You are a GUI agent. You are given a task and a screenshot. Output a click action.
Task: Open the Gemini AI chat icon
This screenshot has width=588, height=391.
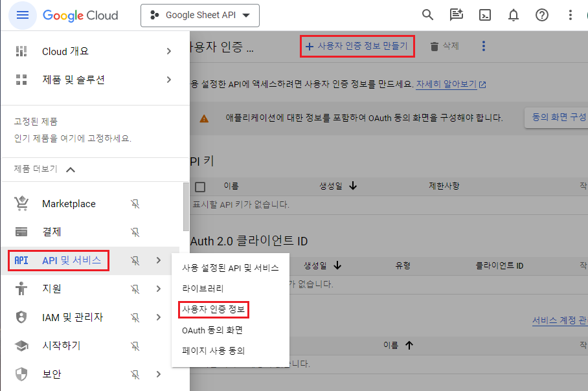pyautogui.click(x=456, y=15)
